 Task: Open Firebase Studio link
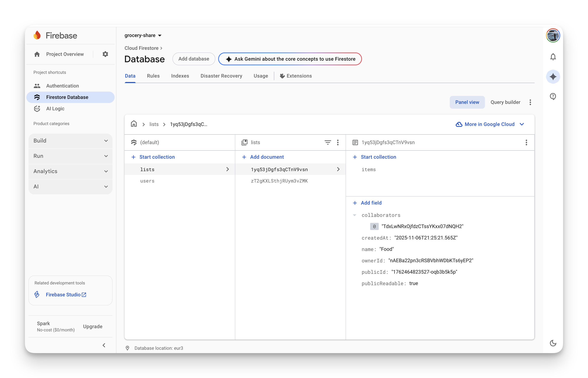point(63,295)
